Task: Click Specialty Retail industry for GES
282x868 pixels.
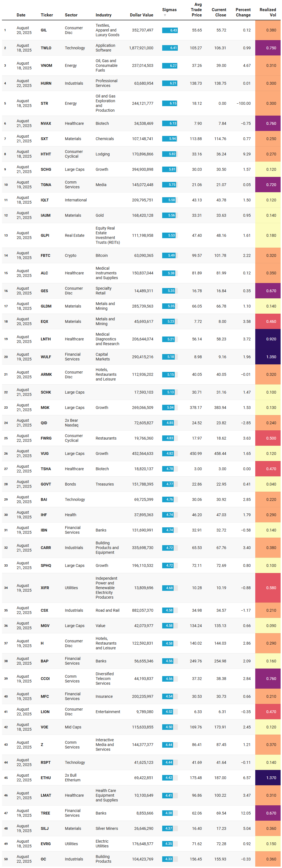Action: point(103,291)
